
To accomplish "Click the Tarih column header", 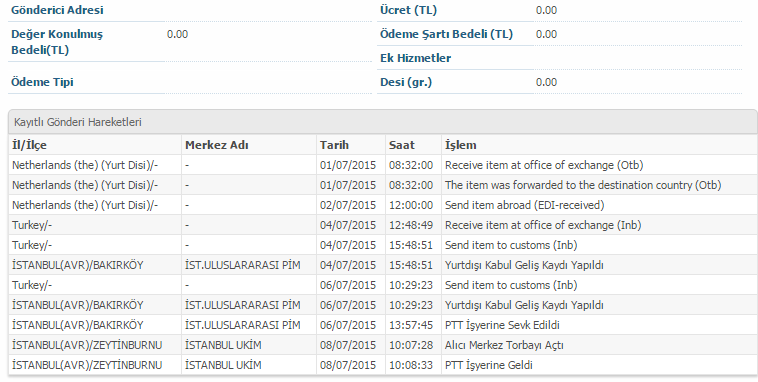I will pyautogui.click(x=334, y=145).
